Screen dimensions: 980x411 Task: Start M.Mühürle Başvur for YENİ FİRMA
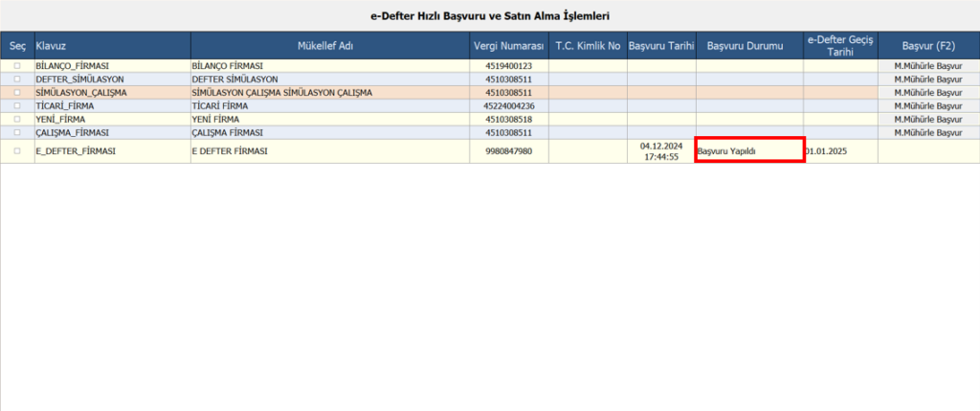pyautogui.click(x=928, y=119)
